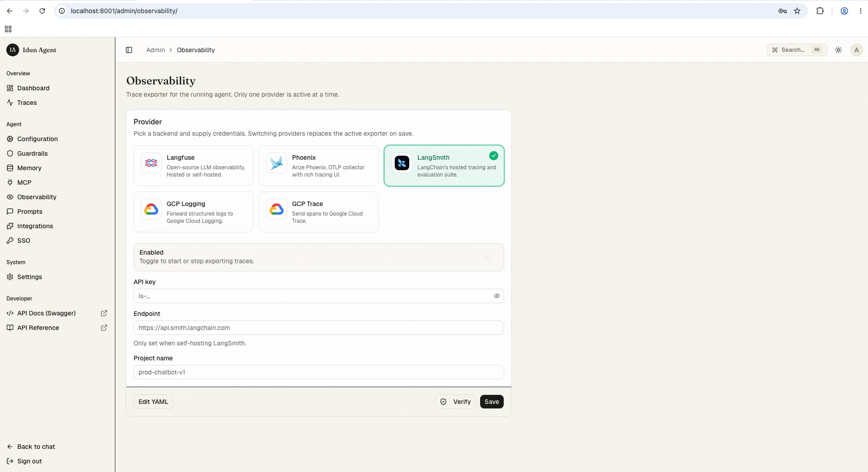Screen dimensions: 868x472
Task: Focus the Project name input field
Action: pos(319,372)
